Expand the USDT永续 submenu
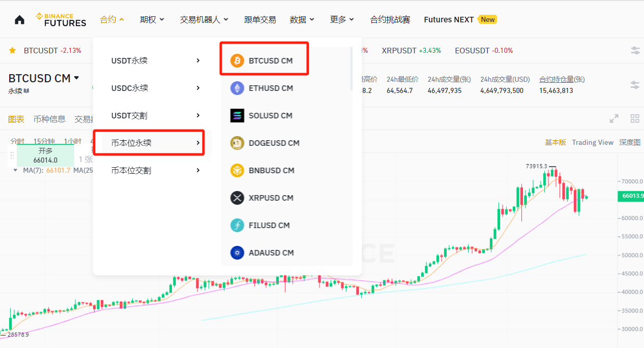644x348 pixels. pyautogui.click(x=156, y=60)
